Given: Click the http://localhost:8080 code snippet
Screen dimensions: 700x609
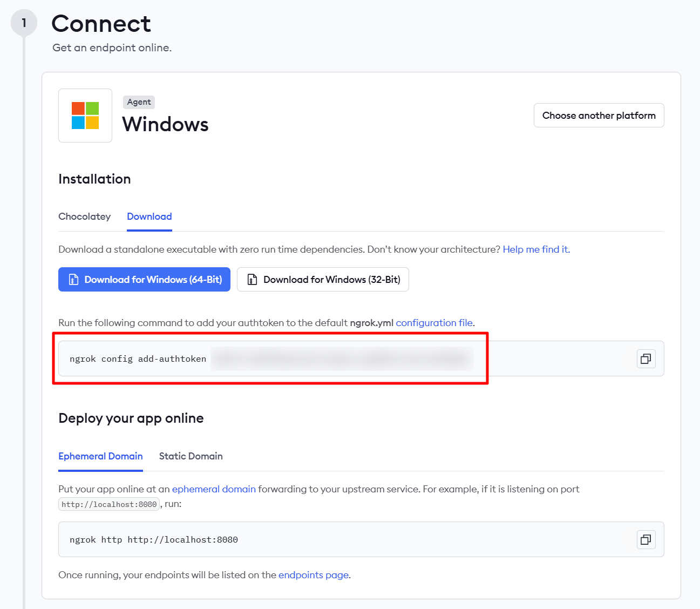Looking at the screenshot, I should pyautogui.click(x=108, y=504).
